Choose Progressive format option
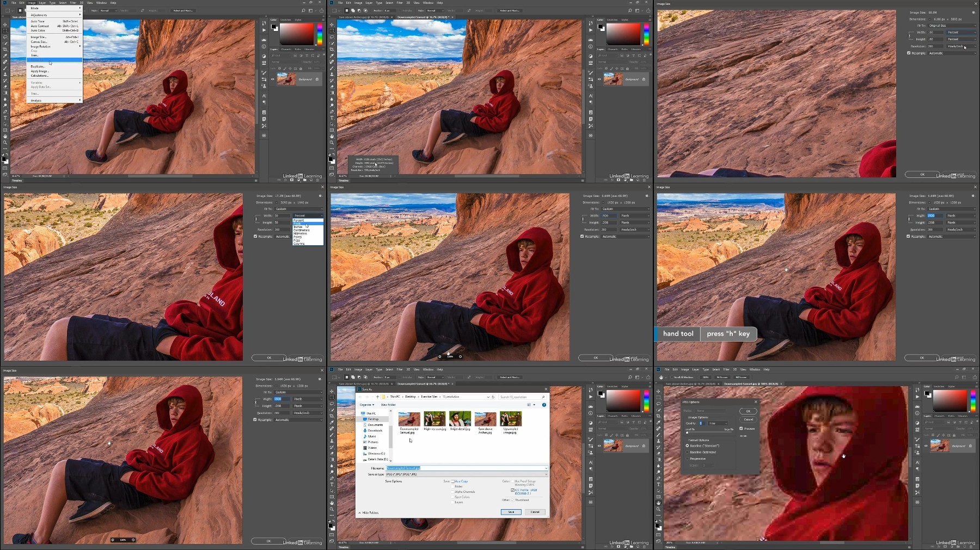980x550 pixels. pyautogui.click(x=687, y=459)
